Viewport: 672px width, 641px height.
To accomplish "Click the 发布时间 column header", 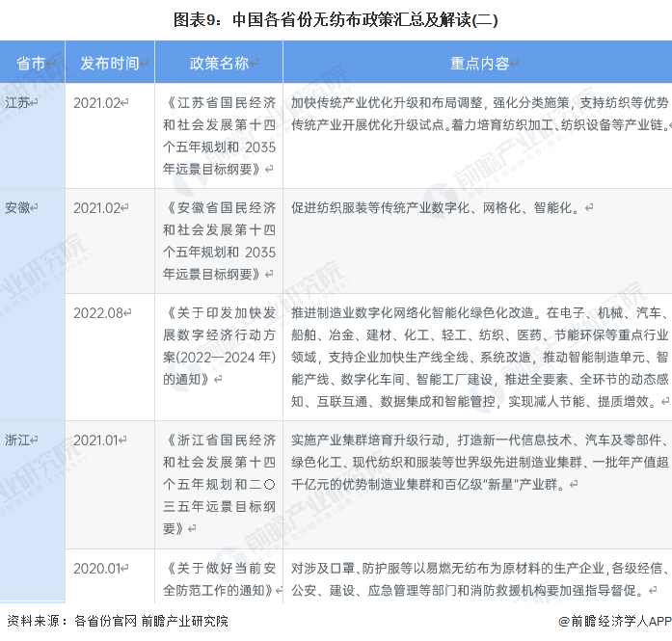I will tap(110, 63).
